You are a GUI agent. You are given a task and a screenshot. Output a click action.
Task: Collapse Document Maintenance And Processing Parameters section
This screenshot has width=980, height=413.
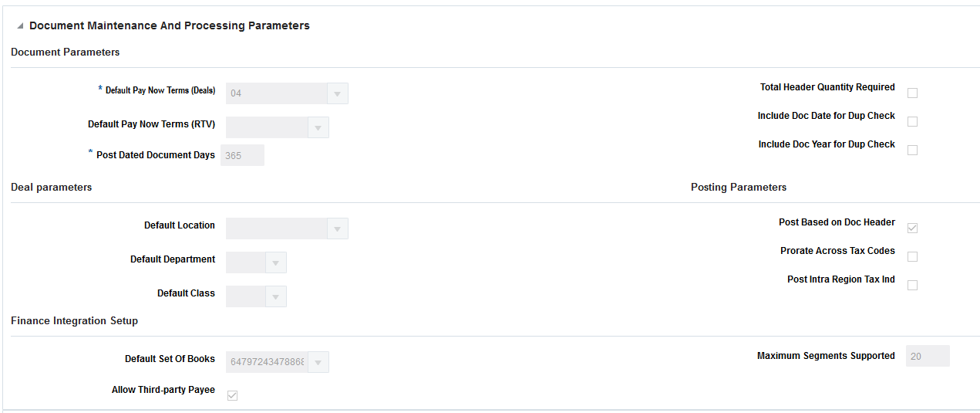[x=20, y=26]
